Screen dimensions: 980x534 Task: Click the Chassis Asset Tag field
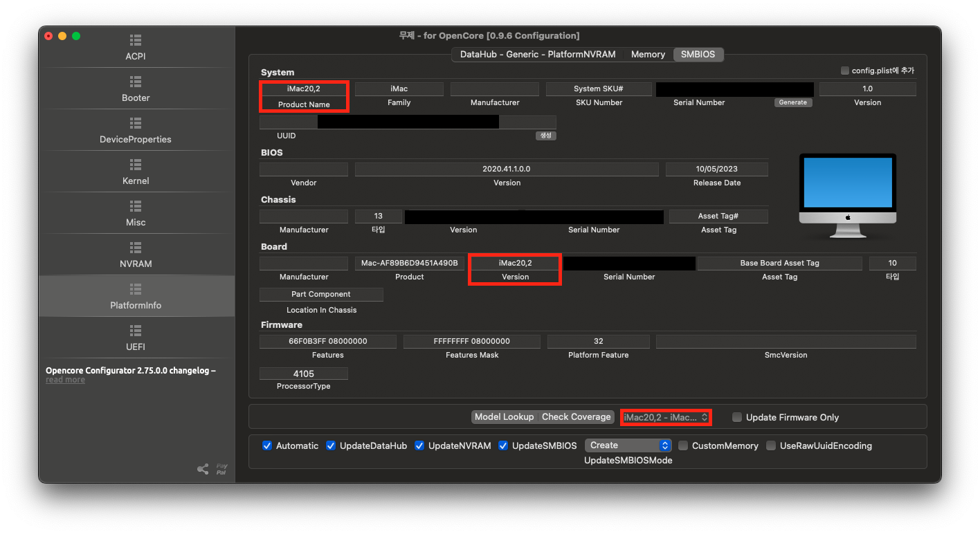coord(718,216)
